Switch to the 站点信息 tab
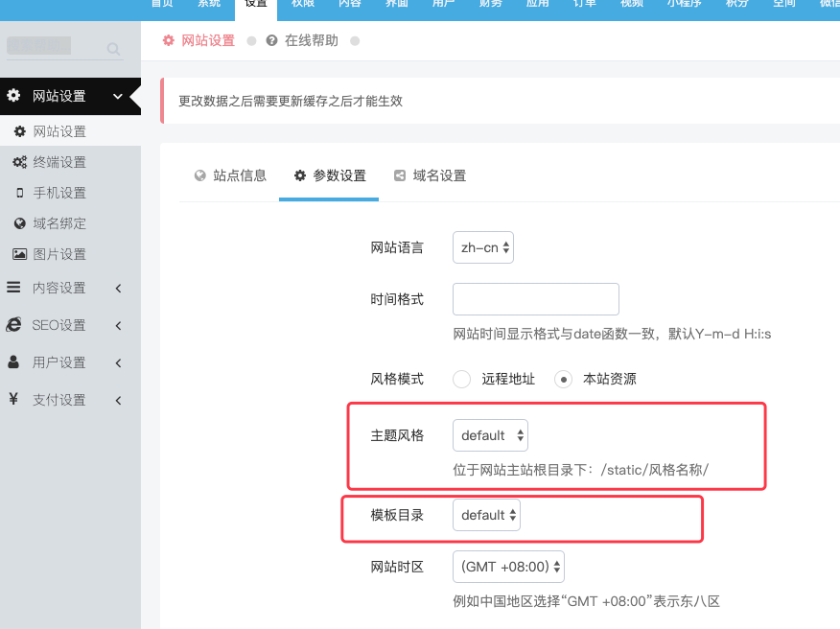Screen dimensions: 840x629 230,175
